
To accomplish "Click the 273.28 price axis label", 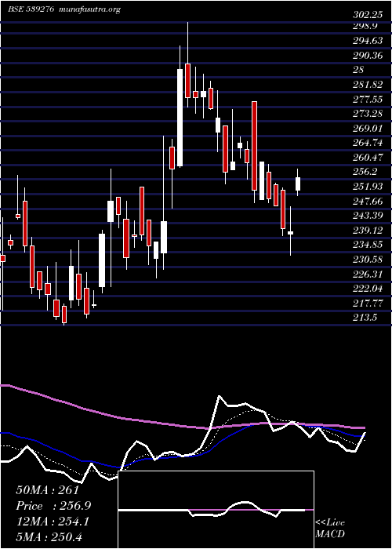I will 368,114.
